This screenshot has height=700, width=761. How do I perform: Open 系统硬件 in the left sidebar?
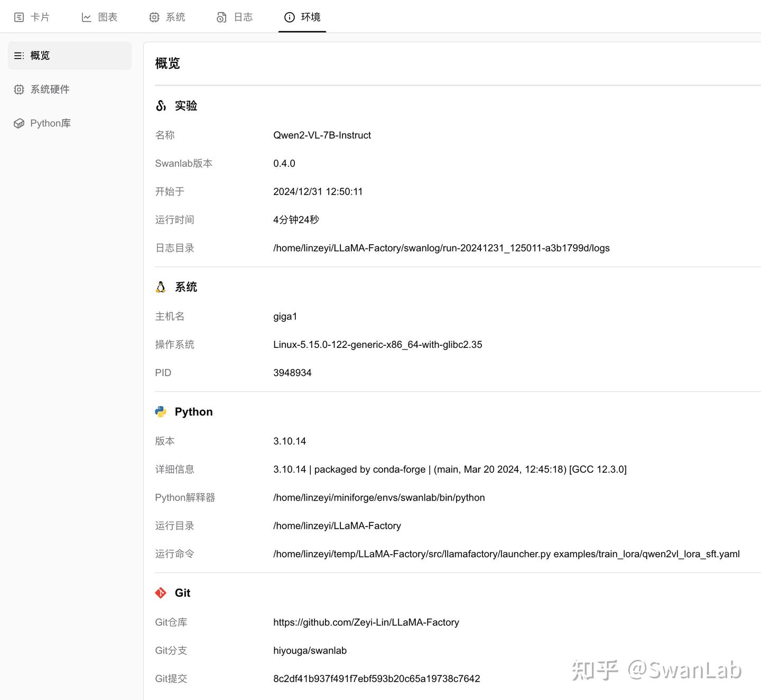(x=70, y=89)
